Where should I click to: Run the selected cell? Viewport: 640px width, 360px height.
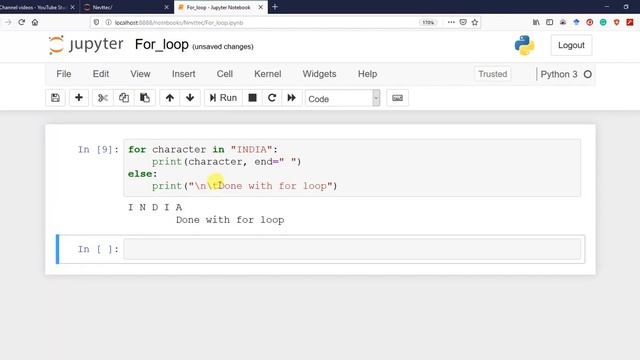point(223,98)
